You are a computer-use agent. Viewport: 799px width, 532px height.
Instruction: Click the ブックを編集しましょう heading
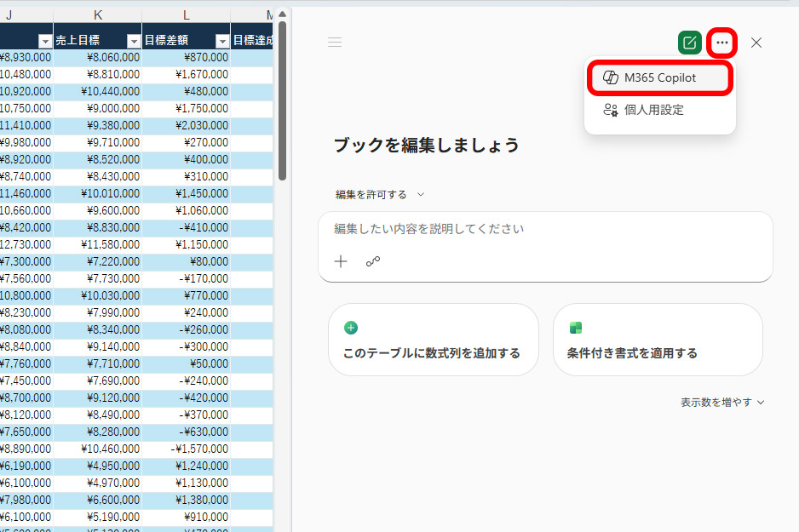pyautogui.click(x=427, y=146)
